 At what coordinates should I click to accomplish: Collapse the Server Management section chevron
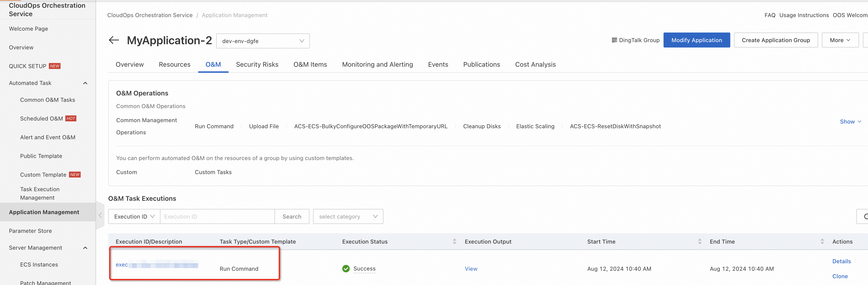tap(85, 248)
